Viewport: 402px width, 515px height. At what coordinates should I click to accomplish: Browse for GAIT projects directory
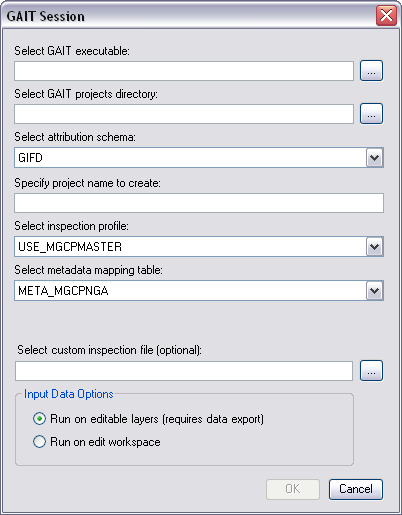click(x=371, y=114)
